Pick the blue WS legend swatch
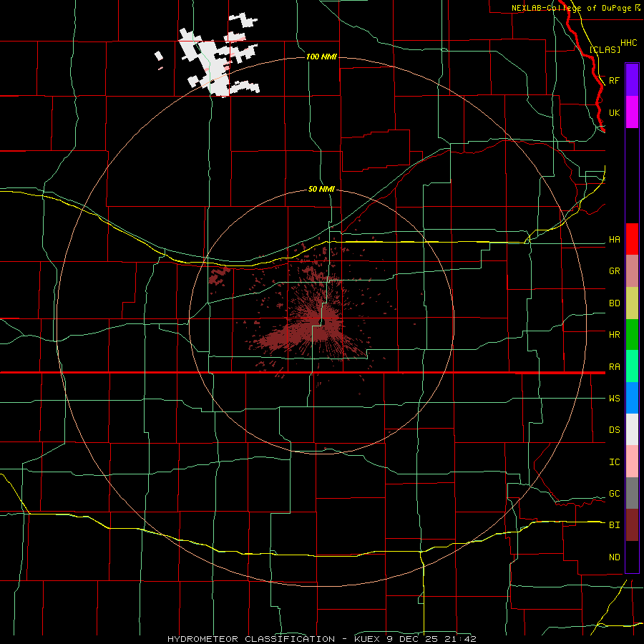Viewport: 644px width, 644px height. (632, 398)
